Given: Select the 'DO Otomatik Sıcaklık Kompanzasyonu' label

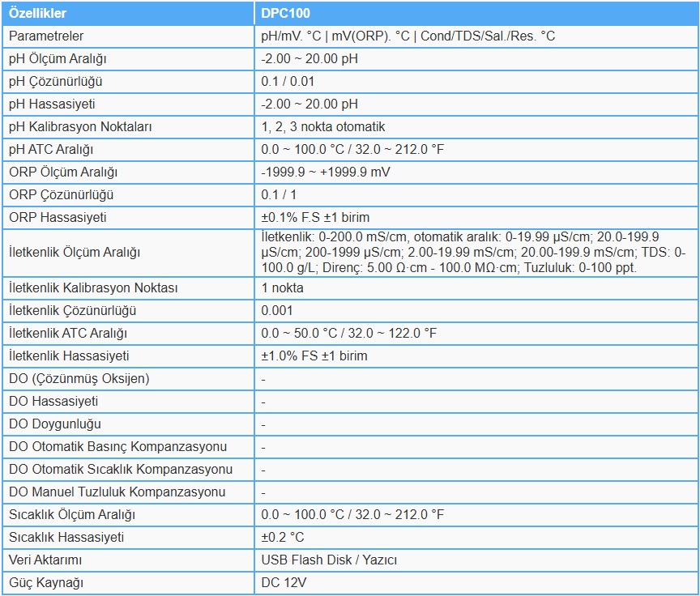Looking at the screenshot, I should coord(121,470).
